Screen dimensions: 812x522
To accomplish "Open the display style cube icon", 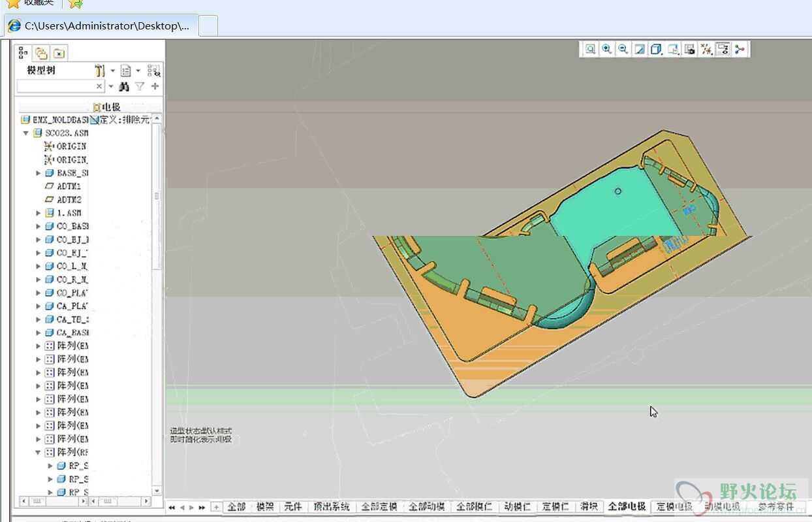I will pyautogui.click(x=656, y=49).
